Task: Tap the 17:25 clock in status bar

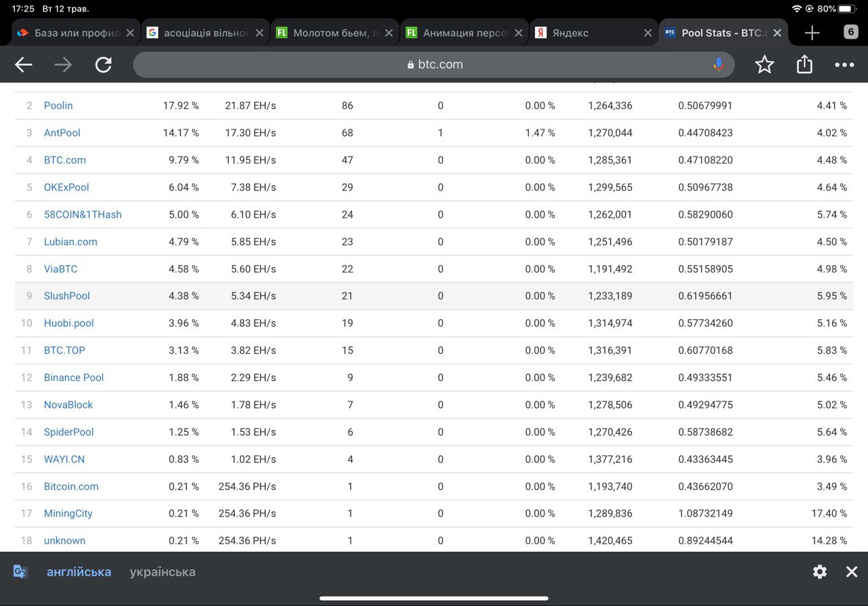Action: (x=23, y=9)
